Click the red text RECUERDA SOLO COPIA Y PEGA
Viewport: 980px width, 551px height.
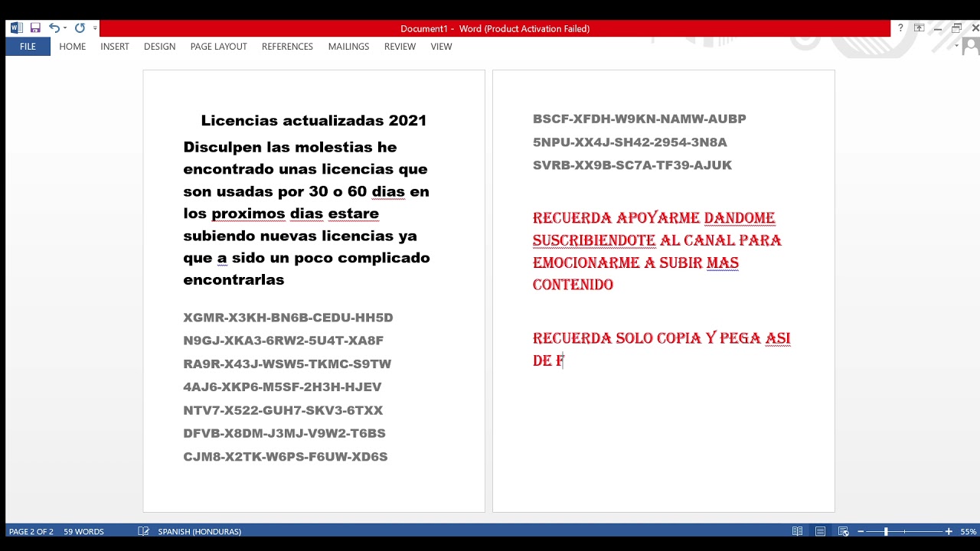(x=647, y=338)
